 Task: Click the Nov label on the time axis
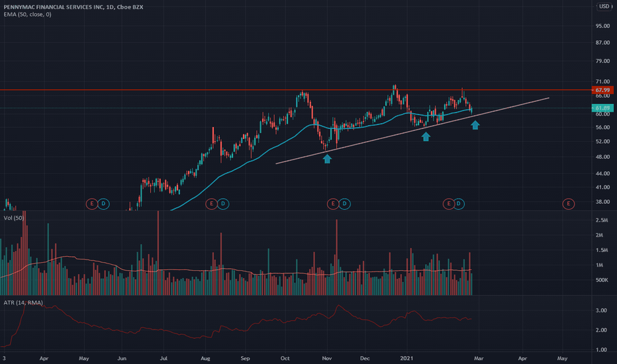click(327, 359)
